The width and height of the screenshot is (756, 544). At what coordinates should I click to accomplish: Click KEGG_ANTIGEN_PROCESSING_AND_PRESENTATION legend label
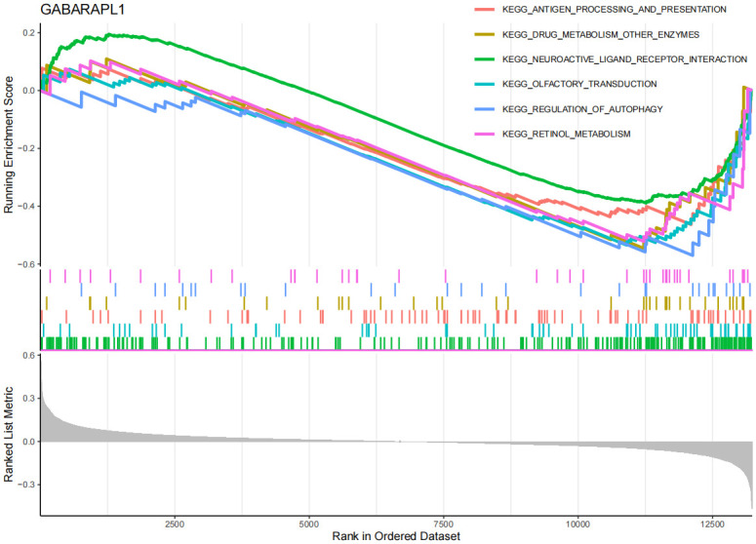tap(614, 9)
